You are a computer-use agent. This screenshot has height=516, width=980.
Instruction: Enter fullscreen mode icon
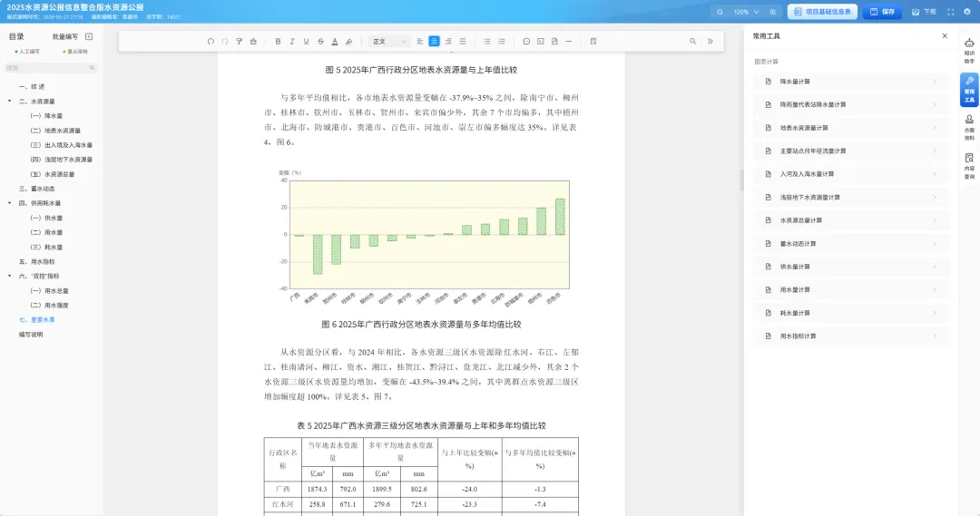click(x=951, y=12)
